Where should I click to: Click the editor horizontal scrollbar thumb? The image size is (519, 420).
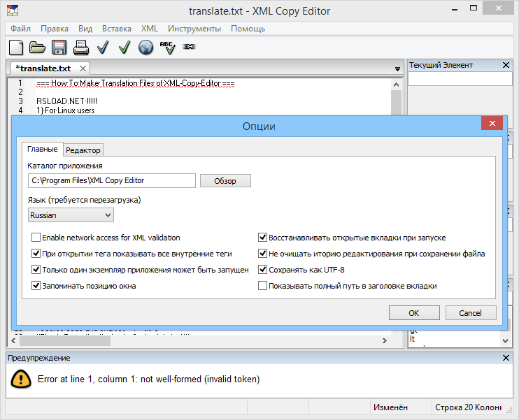pyautogui.click(x=65, y=340)
